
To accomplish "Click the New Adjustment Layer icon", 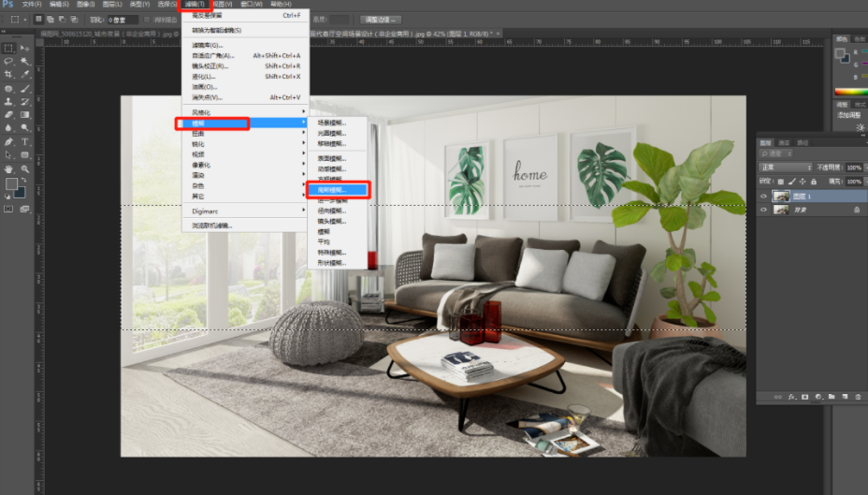I will (818, 397).
